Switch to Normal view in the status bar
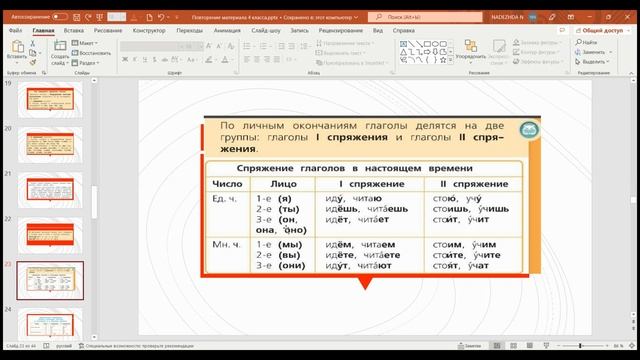 click(x=497, y=346)
